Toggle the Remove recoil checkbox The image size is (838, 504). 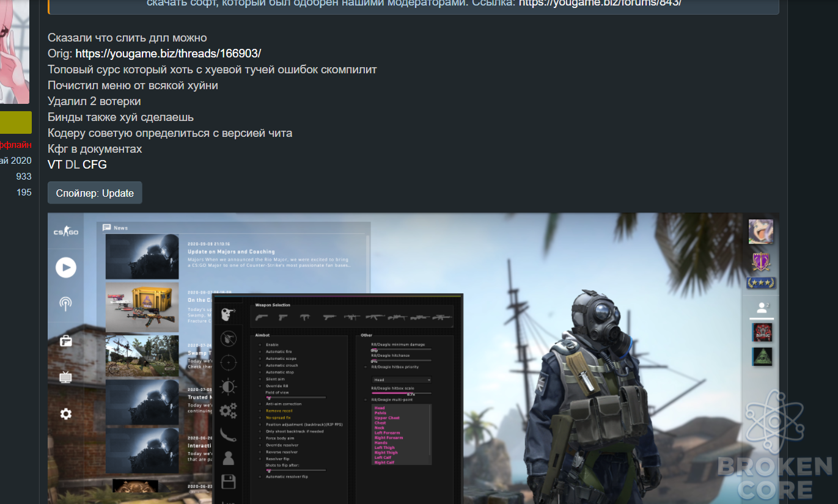(260, 411)
